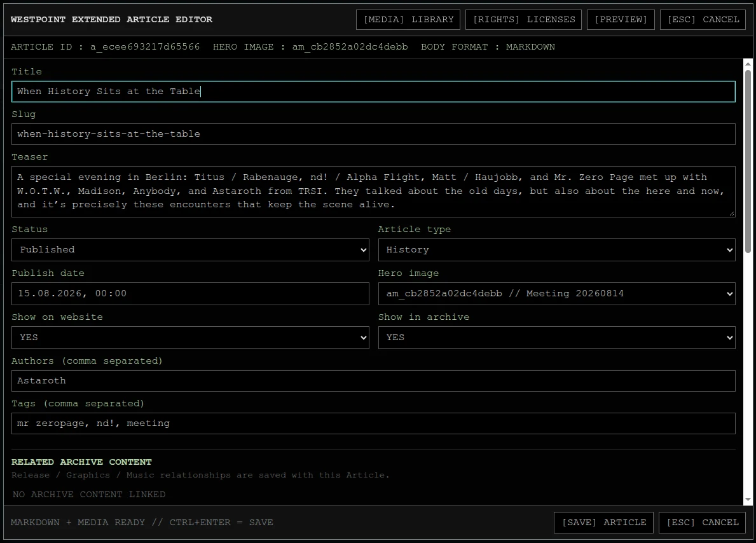The image size is (756, 543).
Task: Click the [PREVIEW] button
Action: tap(621, 20)
